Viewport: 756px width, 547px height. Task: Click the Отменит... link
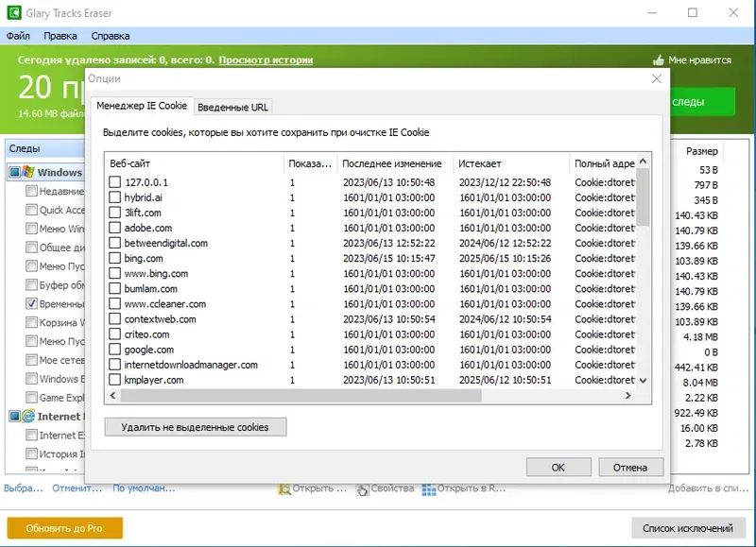click(x=77, y=488)
